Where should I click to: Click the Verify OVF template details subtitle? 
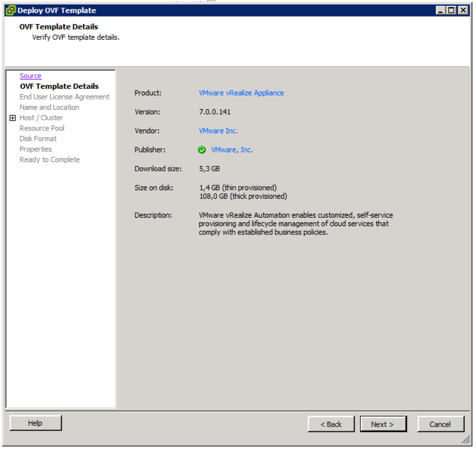point(76,37)
